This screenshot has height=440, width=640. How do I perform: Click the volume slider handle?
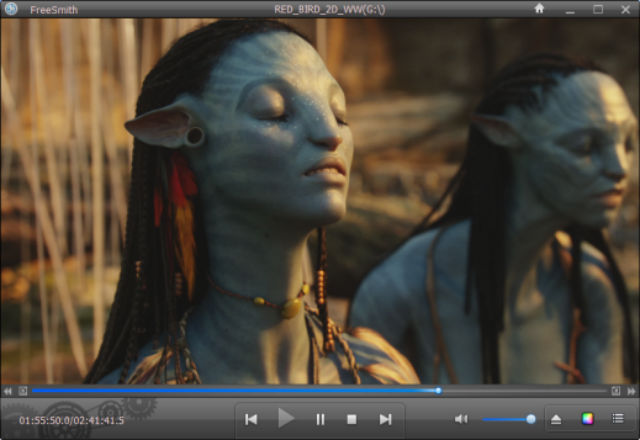tap(531, 419)
